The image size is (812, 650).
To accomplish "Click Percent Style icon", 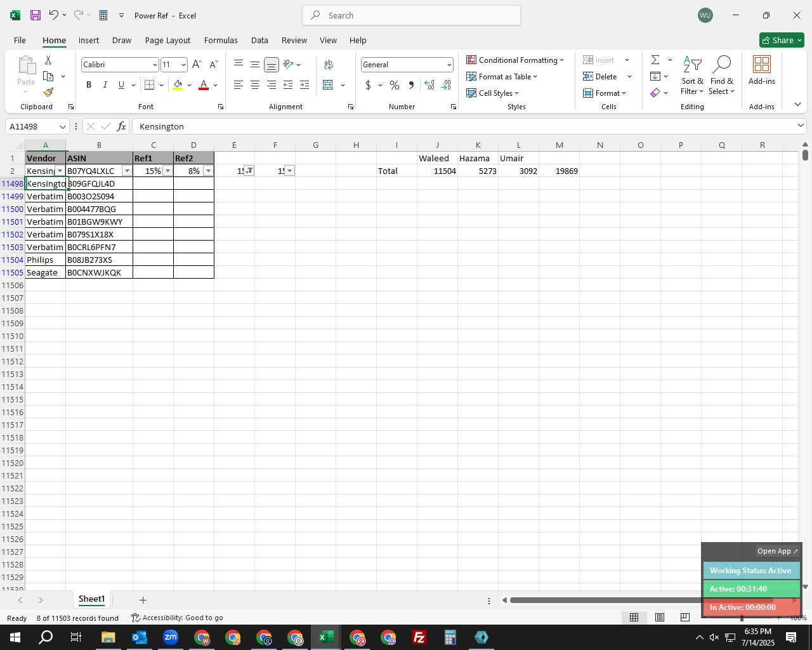I will click(x=395, y=85).
